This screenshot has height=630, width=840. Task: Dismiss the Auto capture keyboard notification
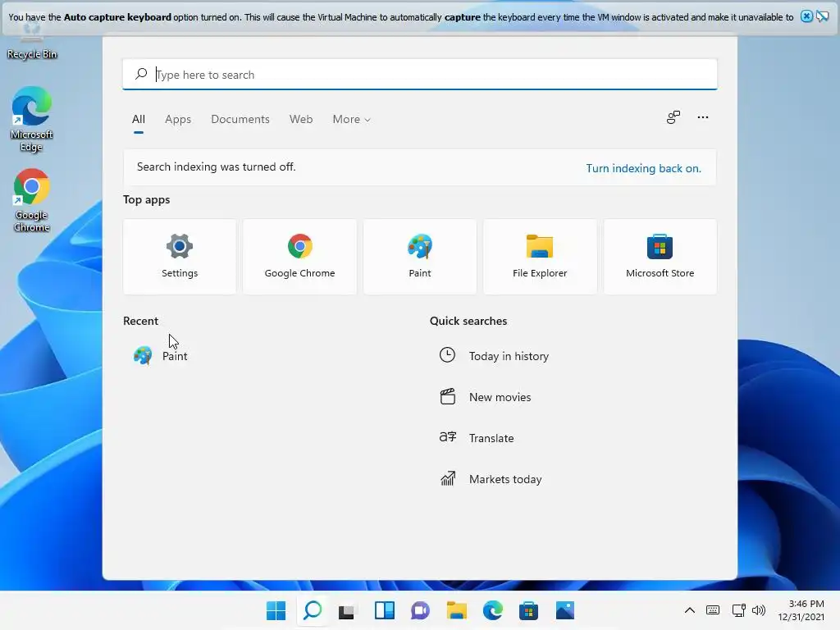click(x=806, y=16)
